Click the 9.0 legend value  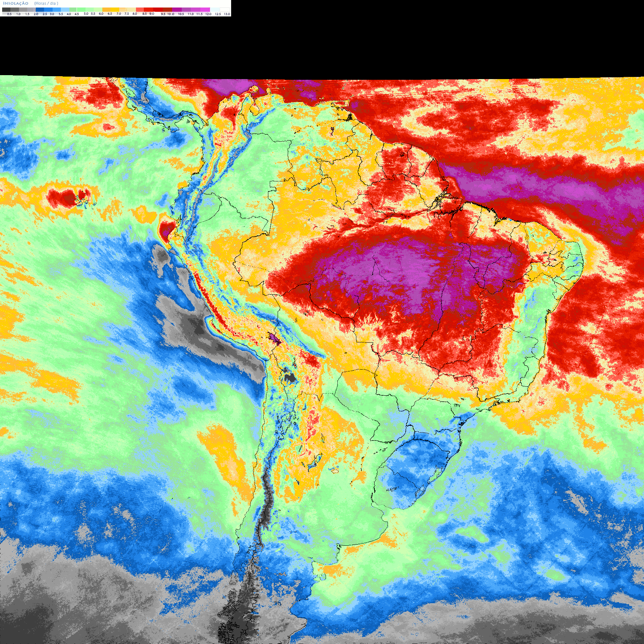coord(152,14)
